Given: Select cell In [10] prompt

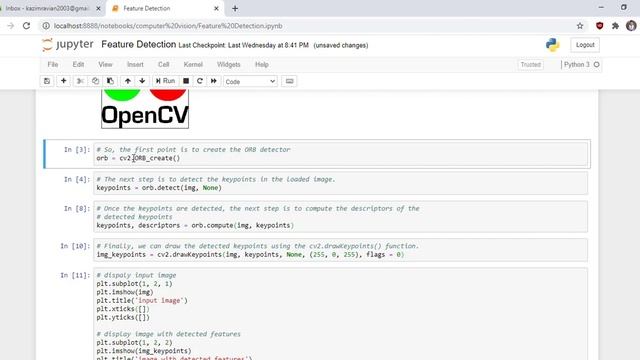Looking at the screenshot, I should pos(75,246).
